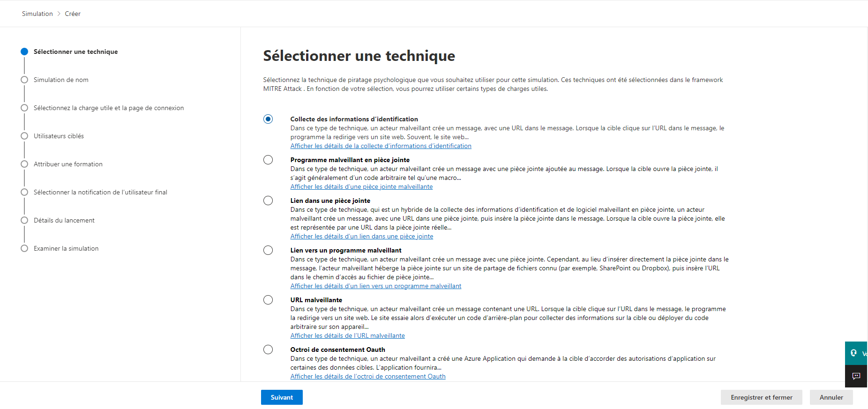The image size is (868, 409).
Task: Choose the URL malveillante radio button
Action: point(268,300)
